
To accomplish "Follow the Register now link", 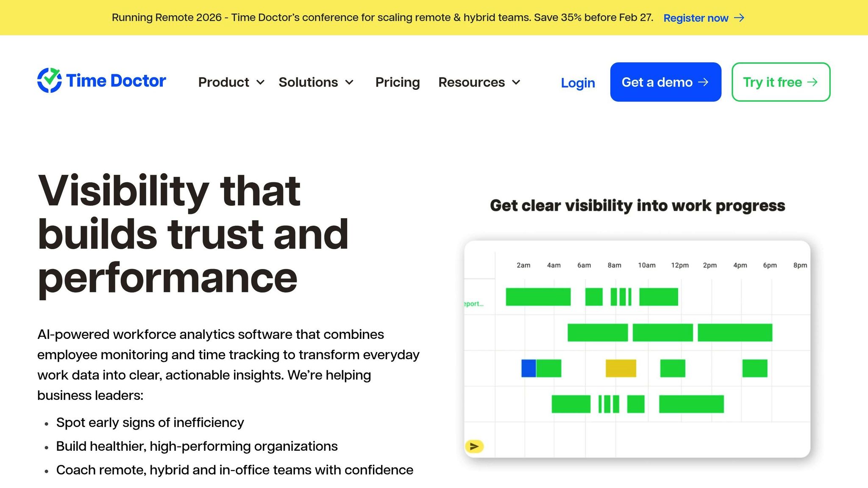I will [696, 18].
